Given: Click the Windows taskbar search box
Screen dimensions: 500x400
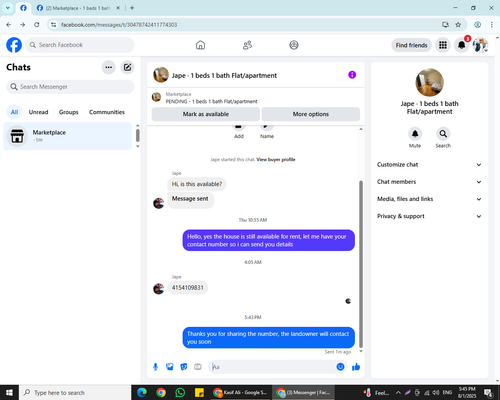Looking at the screenshot, I should pyautogui.click(x=75, y=393).
